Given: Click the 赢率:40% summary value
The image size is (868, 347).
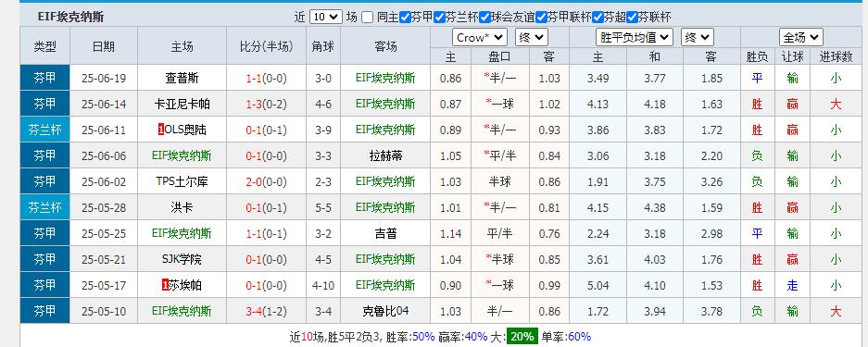Looking at the screenshot, I should pyautogui.click(x=463, y=336).
